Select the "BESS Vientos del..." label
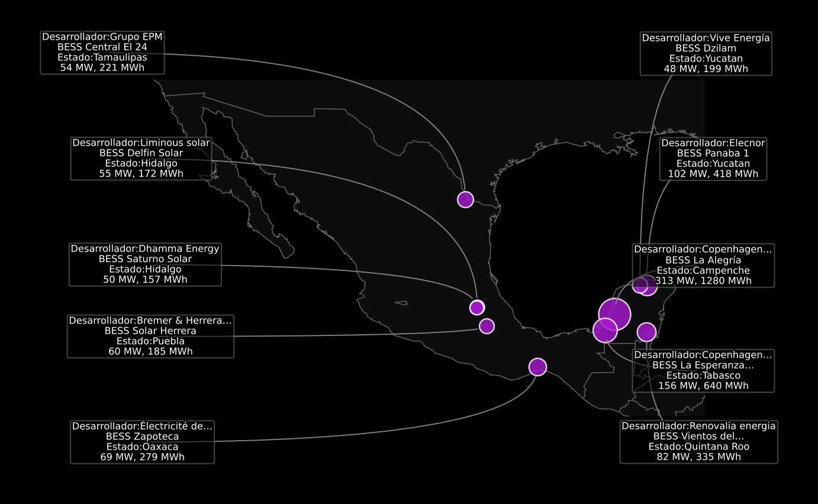Viewport: 818px width, 504px height. click(x=698, y=436)
